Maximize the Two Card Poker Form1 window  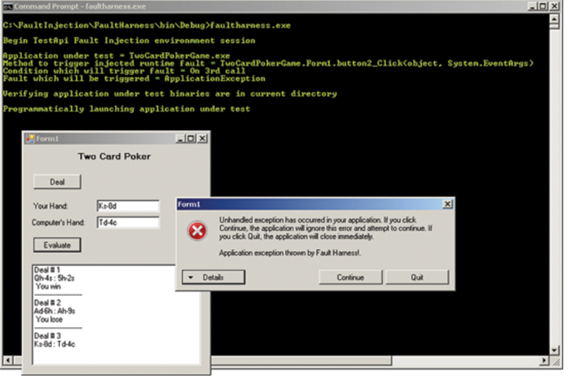(x=191, y=139)
